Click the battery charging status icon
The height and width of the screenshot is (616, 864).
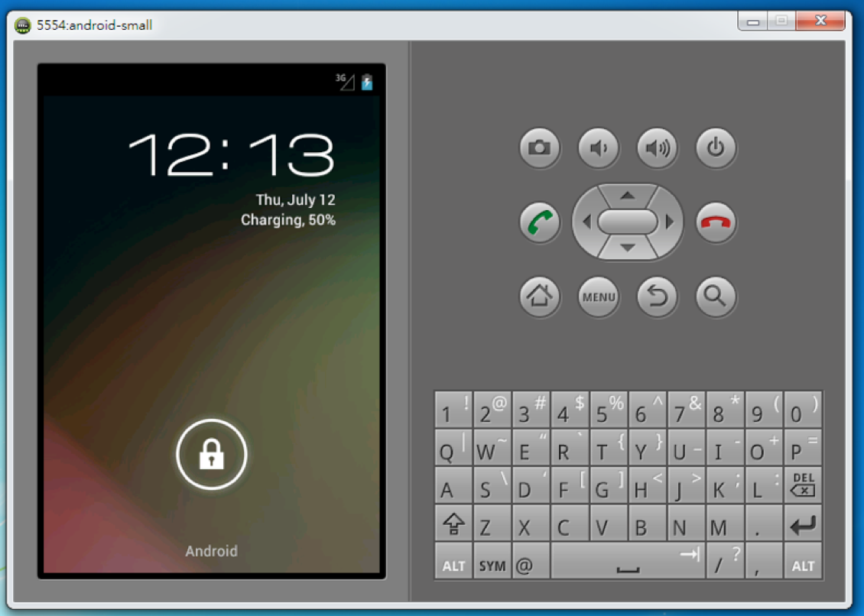367,82
